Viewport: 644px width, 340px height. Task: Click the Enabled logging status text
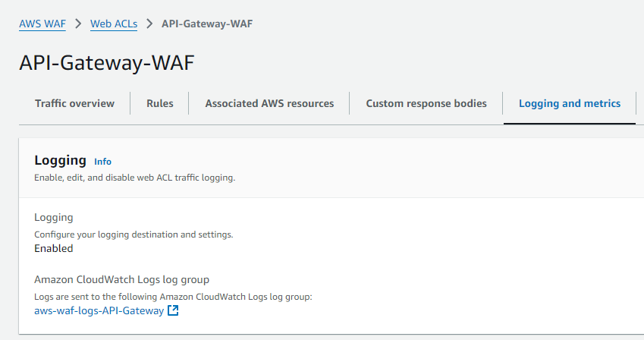54,248
